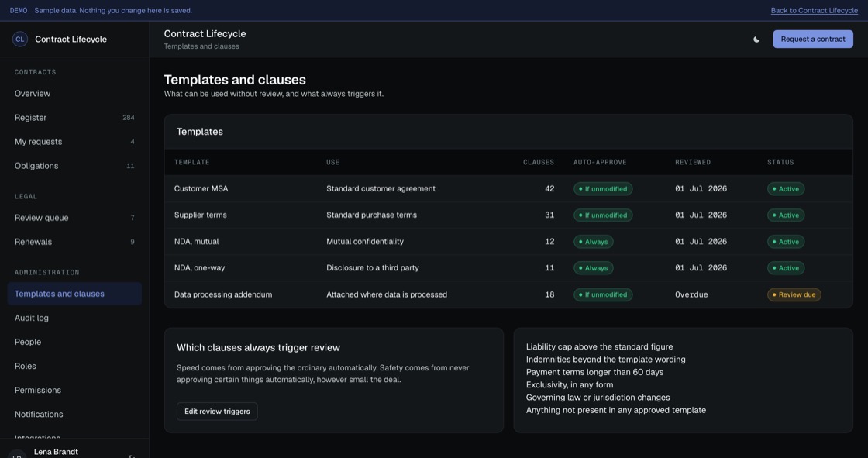Click the Lena Brandt user profile
This screenshot has height=458, width=868.
(x=56, y=452)
